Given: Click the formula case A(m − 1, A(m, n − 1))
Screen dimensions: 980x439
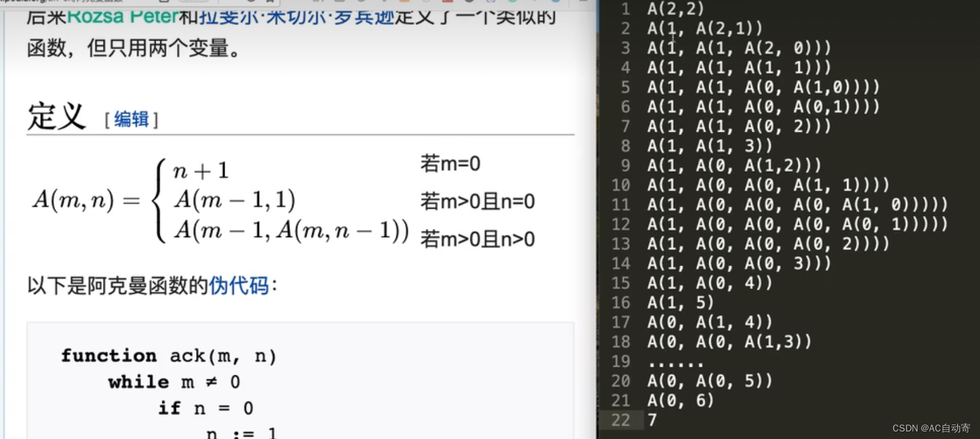Looking at the screenshot, I should coord(292,230).
